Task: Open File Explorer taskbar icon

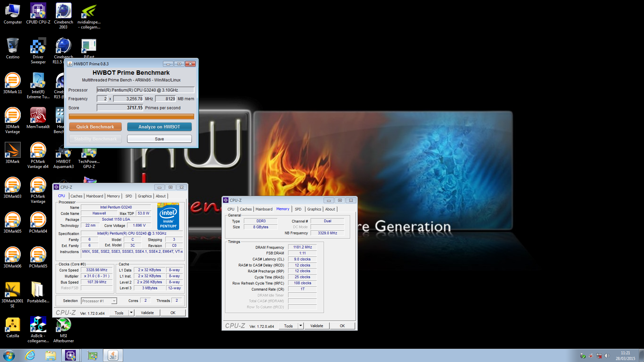Action: [x=51, y=355]
